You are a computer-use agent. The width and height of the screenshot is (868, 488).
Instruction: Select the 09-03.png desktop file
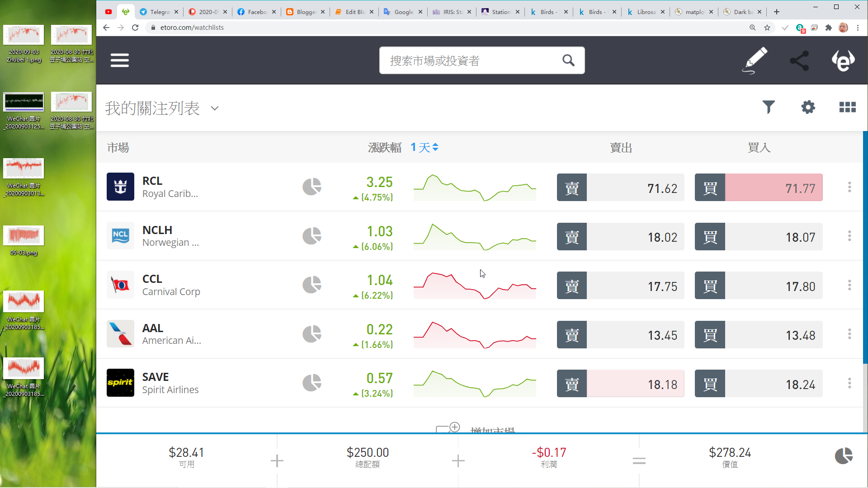pyautogui.click(x=24, y=241)
